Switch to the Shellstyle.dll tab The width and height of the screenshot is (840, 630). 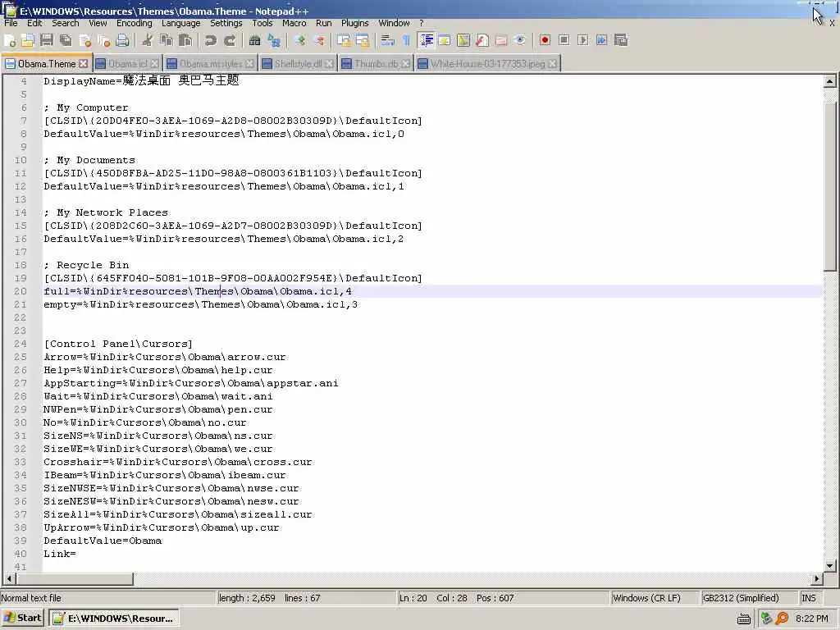point(298,64)
